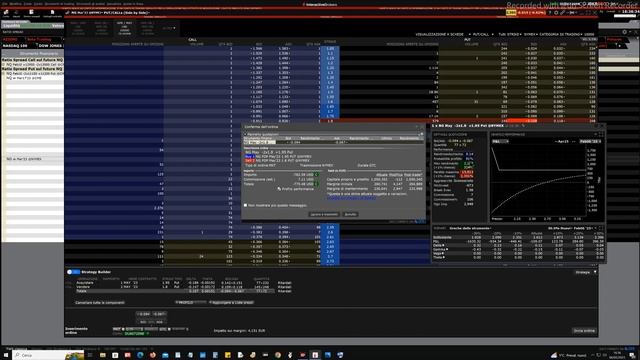640x360 pixels.
Task: Click the Sell 2 leg label in the order dialog
Action: tap(249, 161)
